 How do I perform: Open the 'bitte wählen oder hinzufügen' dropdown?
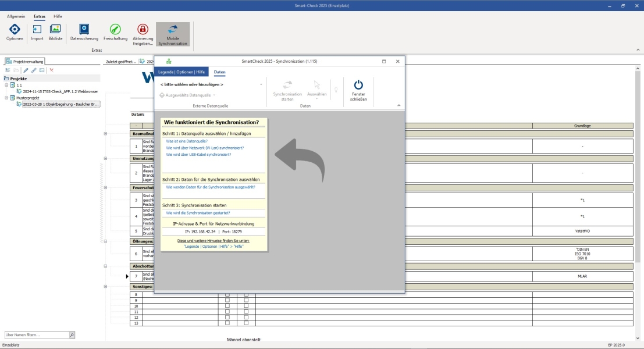tap(211, 84)
